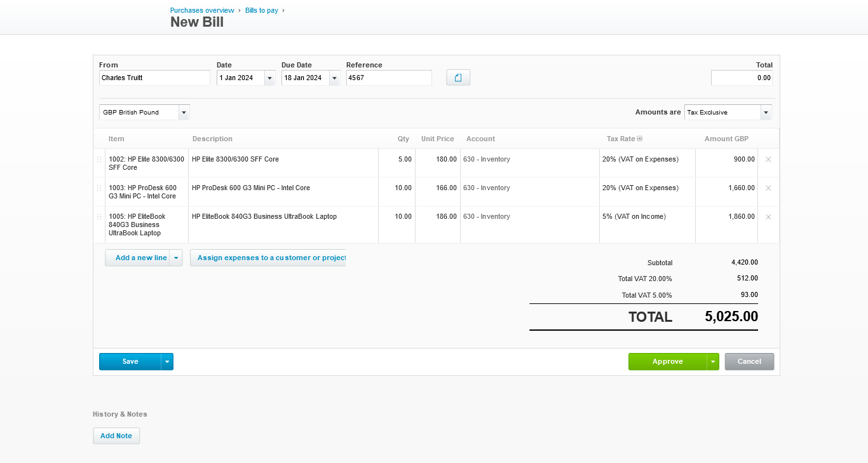The height and width of the screenshot is (463, 868).
Task: Click tax rate of HP ProDesk row
Action: (648, 192)
